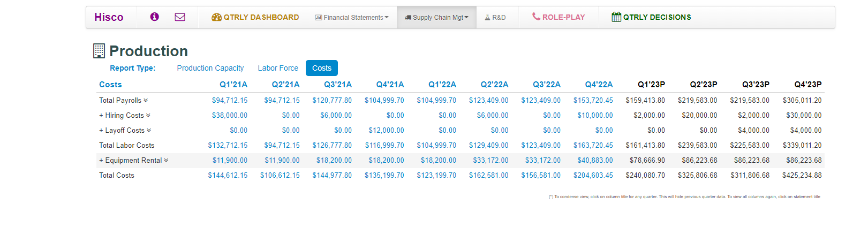The width and height of the screenshot is (868, 227).
Task: Select the Costs report button
Action: 322,68
